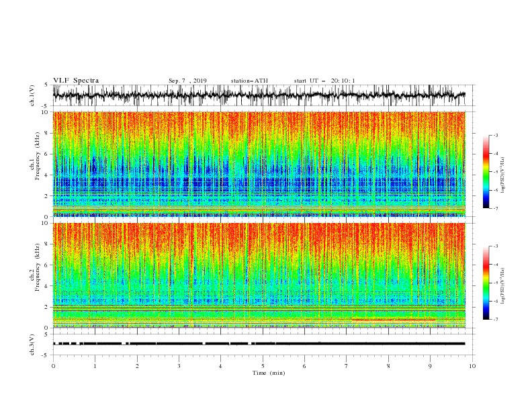Click the "-3" tick on ch.2 colorbar

click(x=495, y=246)
